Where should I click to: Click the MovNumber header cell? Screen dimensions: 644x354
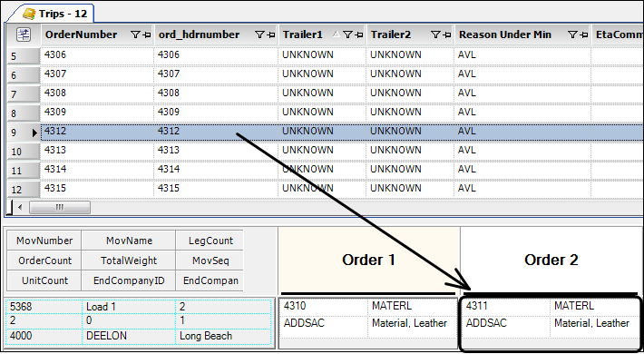(x=44, y=241)
